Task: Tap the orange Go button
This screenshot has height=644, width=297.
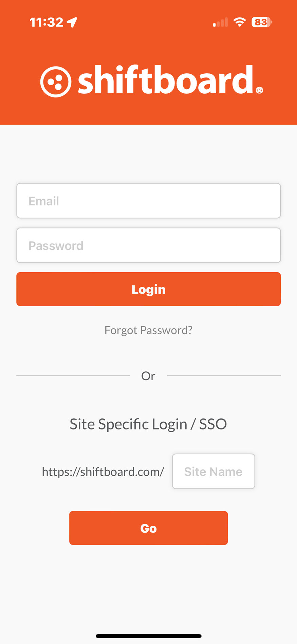Action: (x=149, y=528)
